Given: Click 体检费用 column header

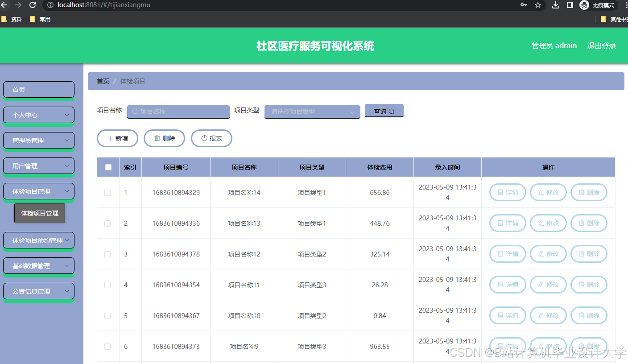Looking at the screenshot, I should pyautogui.click(x=380, y=167).
